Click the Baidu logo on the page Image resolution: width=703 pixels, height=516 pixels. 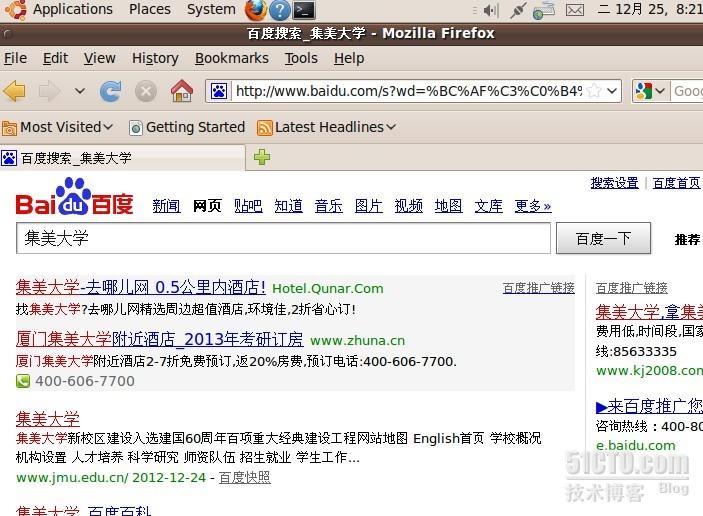pyautogui.click(x=74, y=196)
